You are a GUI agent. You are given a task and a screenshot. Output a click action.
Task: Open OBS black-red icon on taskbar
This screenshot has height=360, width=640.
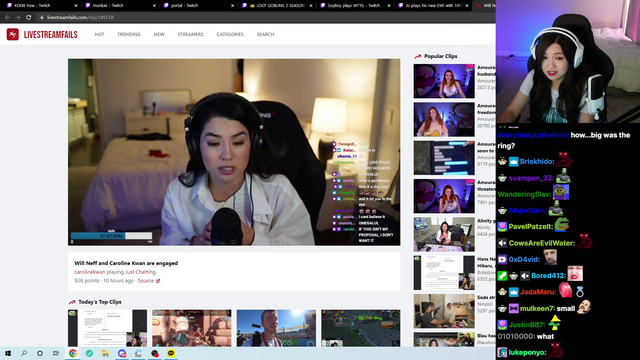click(x=155, y=353)
